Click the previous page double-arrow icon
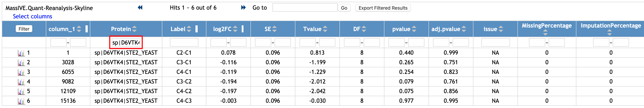Viewport: 644px width, 108px height. pyautogui.click(x=140, y=7)
